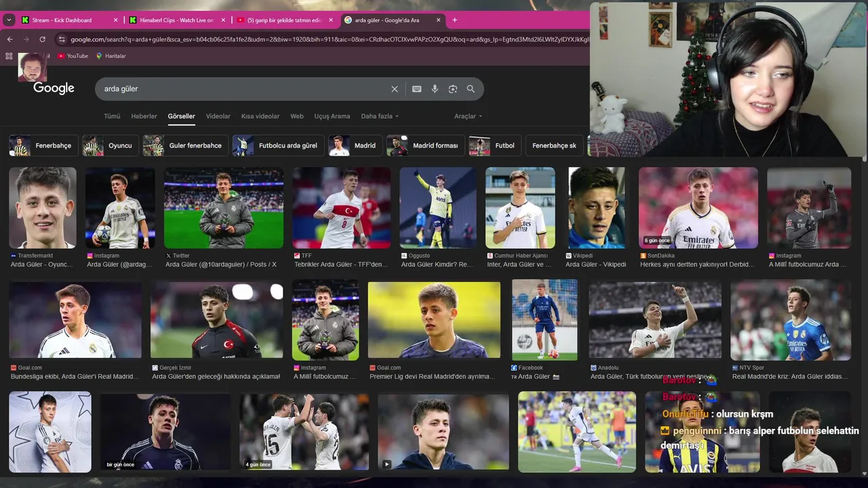Open Uçuş Arama tab

click(x=332, y=116)
